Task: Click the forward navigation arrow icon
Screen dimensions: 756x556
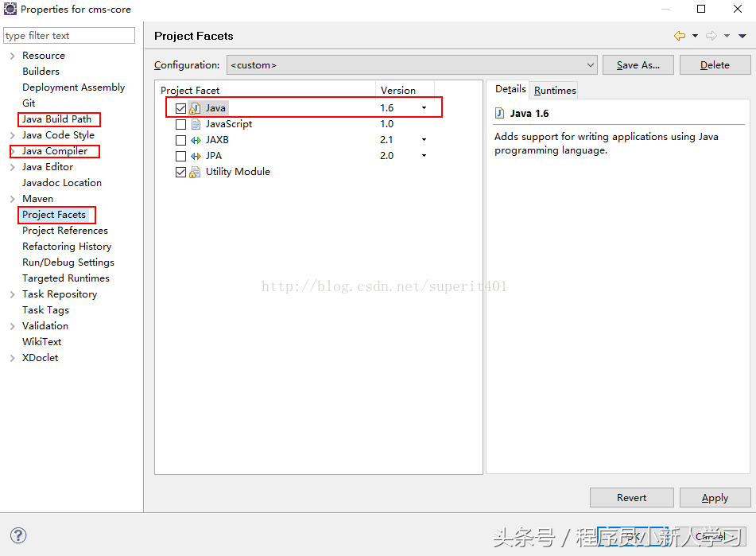Action: (711, 36)
